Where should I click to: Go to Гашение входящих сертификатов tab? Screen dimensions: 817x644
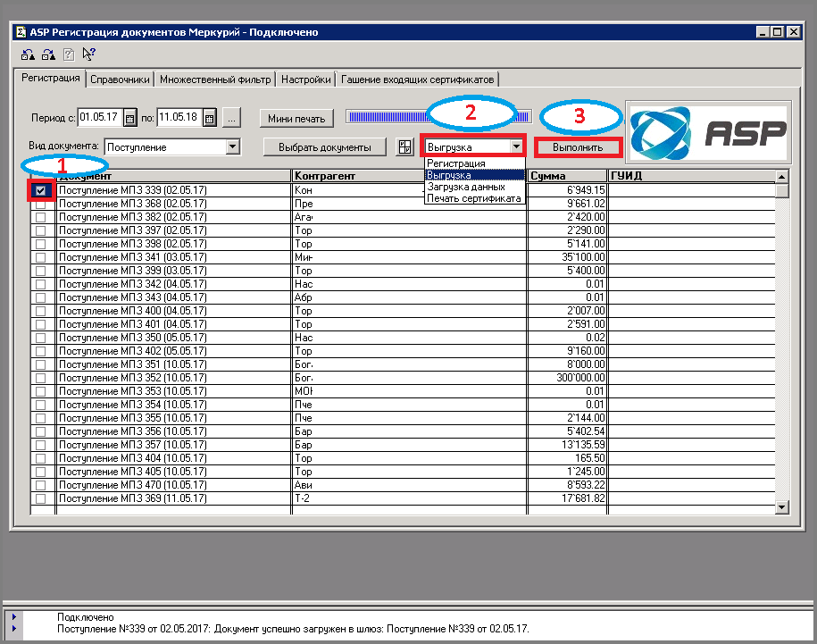coord(417,79)
